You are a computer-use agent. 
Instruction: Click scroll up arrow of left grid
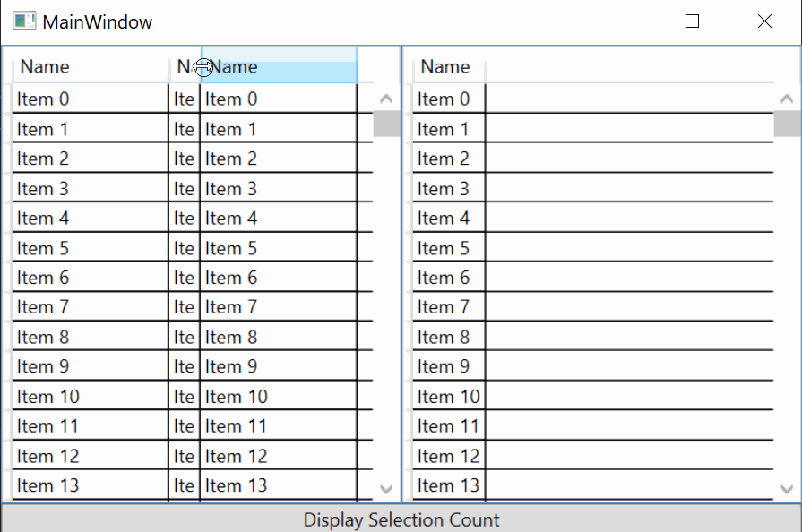tap(386, 99)
